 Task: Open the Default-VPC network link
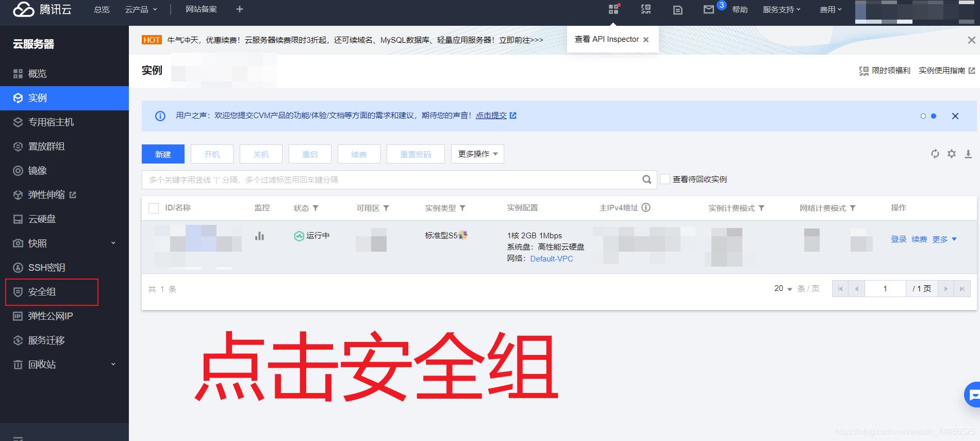click(x=552, y=259)
